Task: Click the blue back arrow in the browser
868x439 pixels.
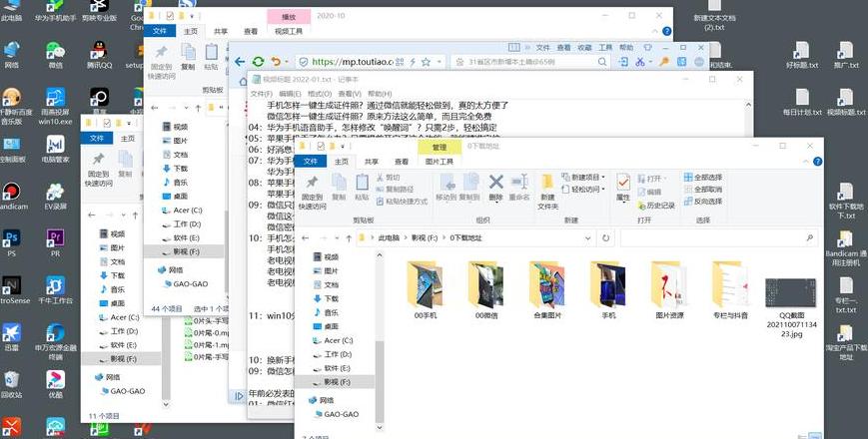Action: (239, 62)
